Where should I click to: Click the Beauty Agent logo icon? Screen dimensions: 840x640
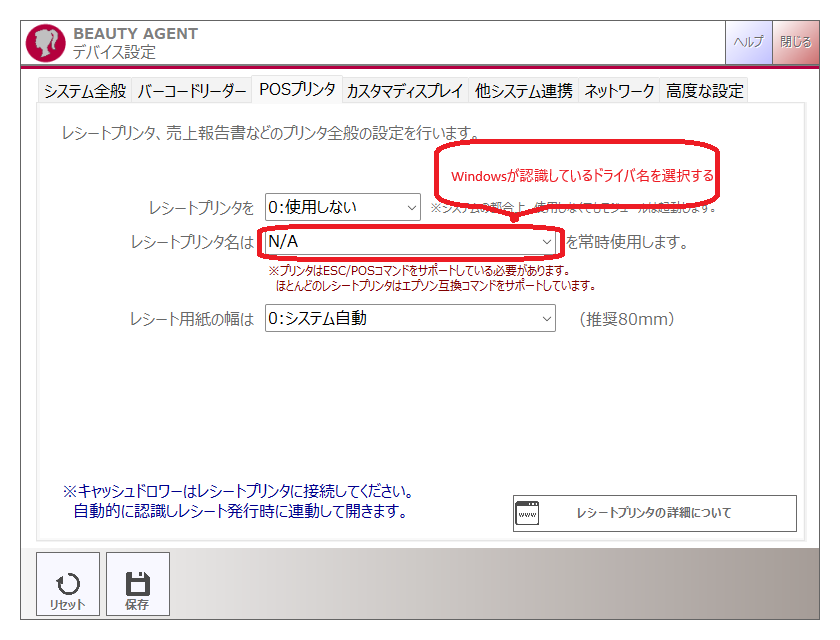pyautogui.click(x=43, y=42)
